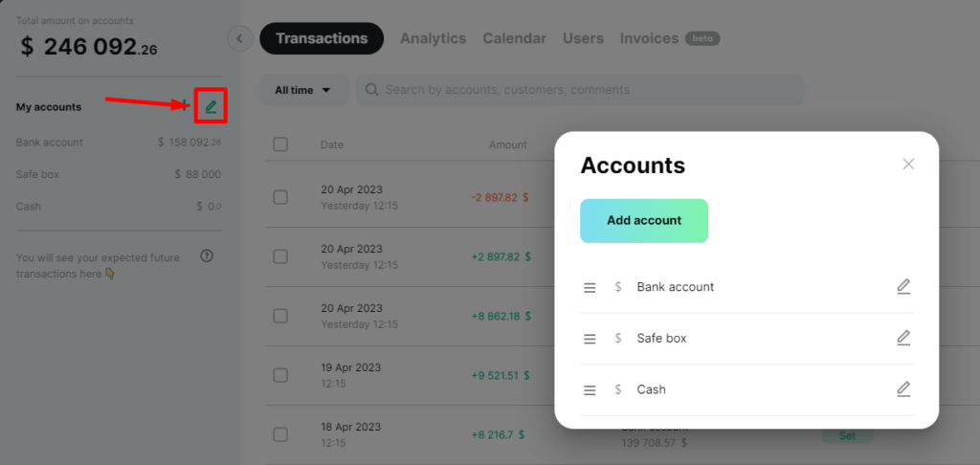Edit the Cash entry pencil
Viewport: 980px width, 465px height.
pos(903,389)
